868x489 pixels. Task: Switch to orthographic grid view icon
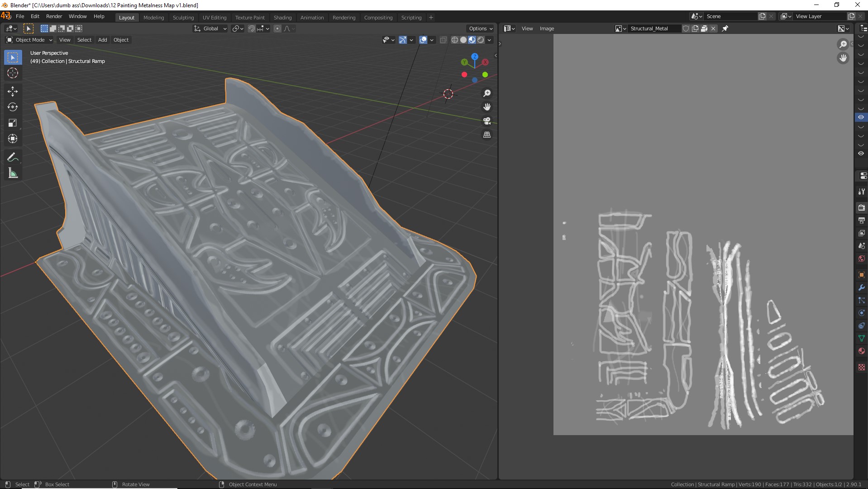tap(487, 135)
